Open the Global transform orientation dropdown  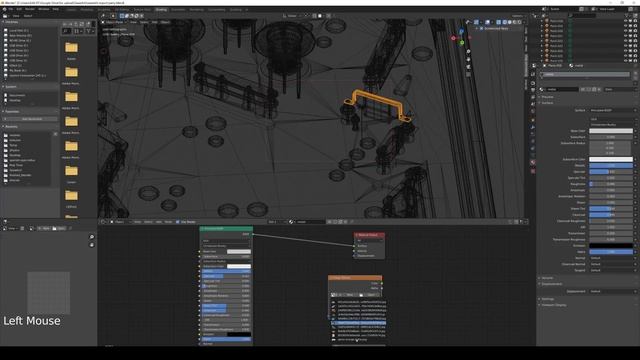292,16
